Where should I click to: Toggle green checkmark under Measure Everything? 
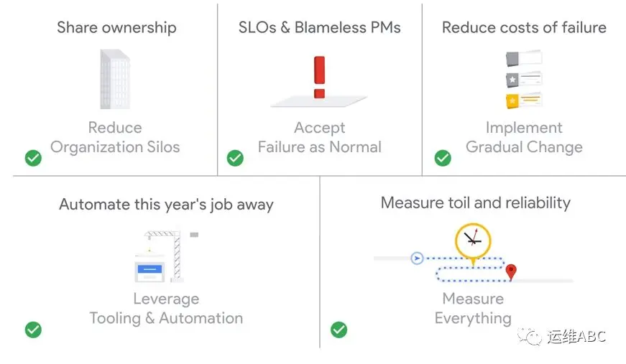[339, 330]
